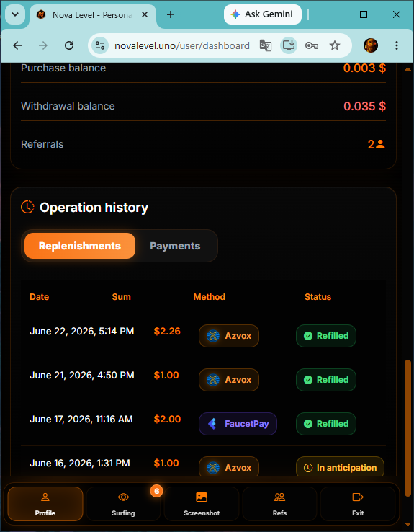Close the Nova Level browser tab

tap(144, 14)
